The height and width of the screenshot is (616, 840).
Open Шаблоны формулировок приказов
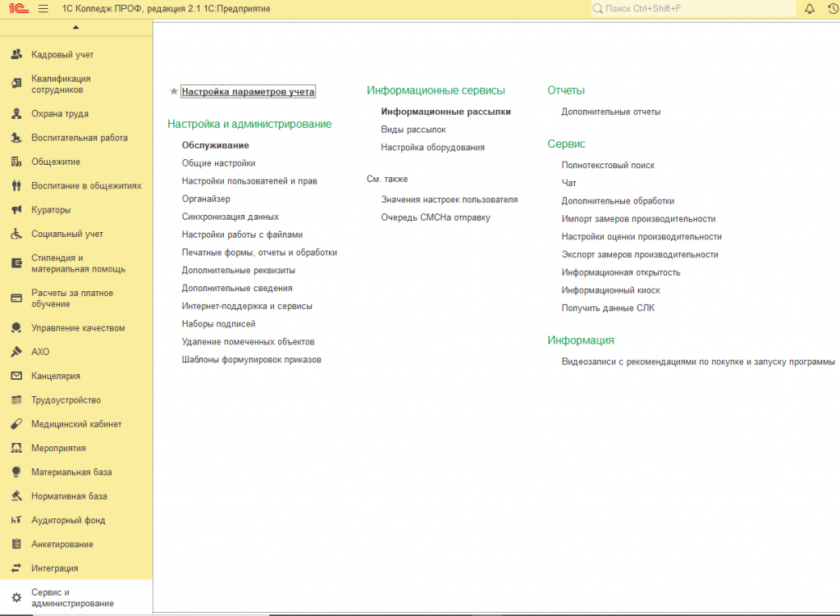(251, 359)
